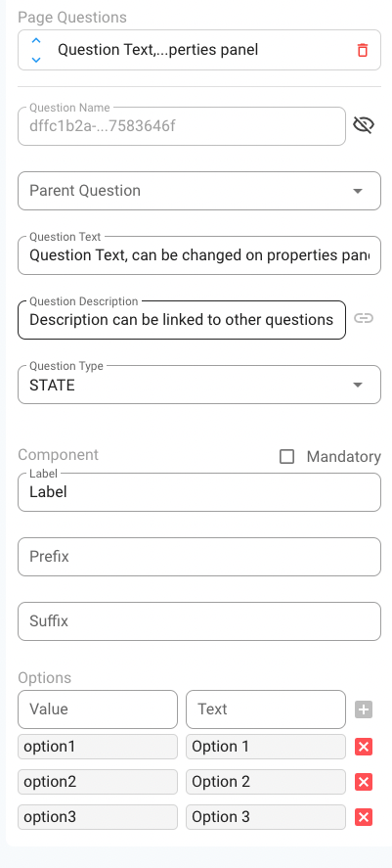The height and width of the screenshot is (868, 392).
Task: Click the Label input field
Action: click(199, 492)
